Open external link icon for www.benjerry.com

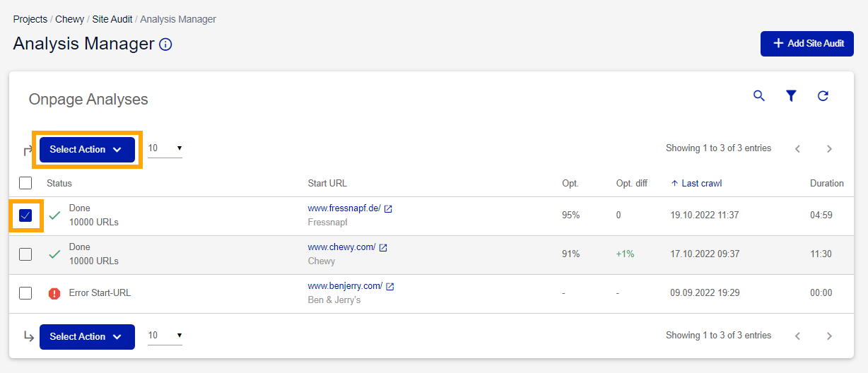(x=389, y=286)
